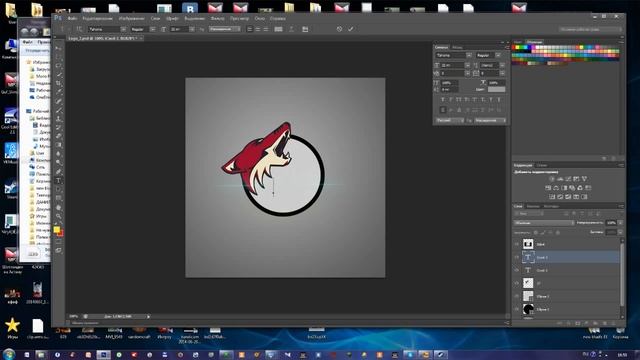Add a Curves adjustment layer
640x360 pixels.
(568, 179)
